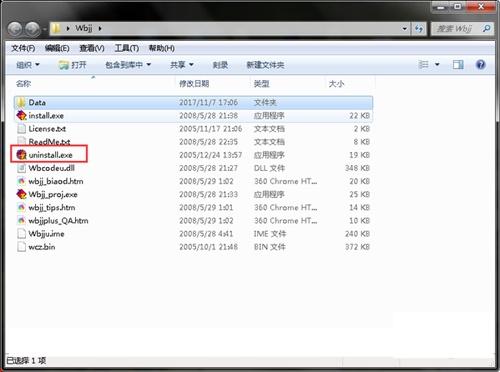
Task: Open address bar history dropdown arrow
Action: (x=405, y=29)
